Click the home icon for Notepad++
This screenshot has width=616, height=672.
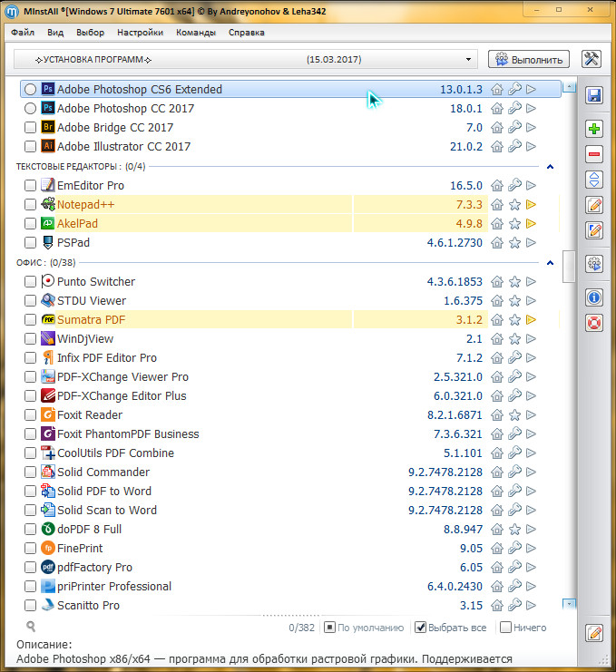497,205
